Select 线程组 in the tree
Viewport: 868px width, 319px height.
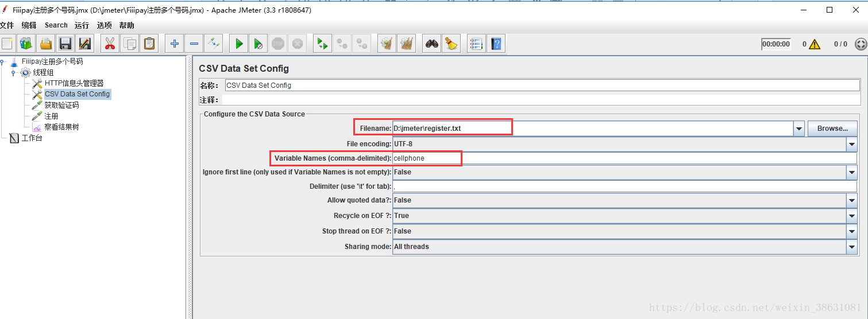pyautogui.click(x=43, y=72)
